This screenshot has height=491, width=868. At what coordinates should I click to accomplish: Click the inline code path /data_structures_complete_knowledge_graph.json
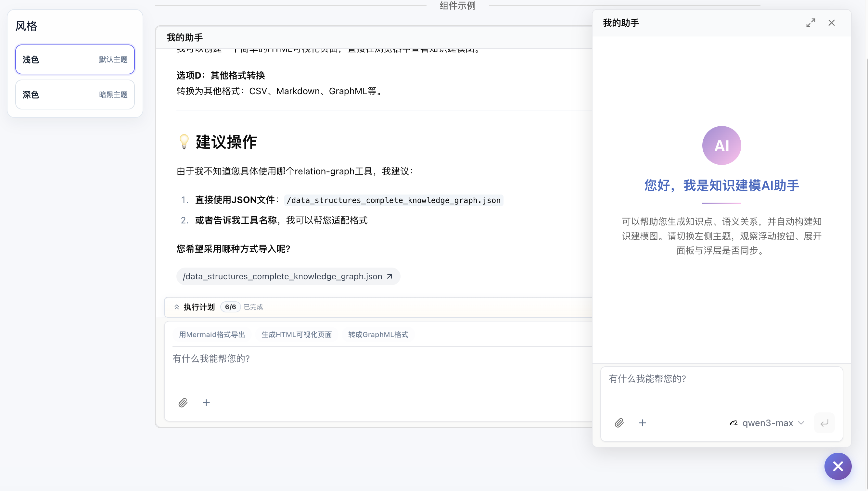pyautogui.click(x=394, y=200)
